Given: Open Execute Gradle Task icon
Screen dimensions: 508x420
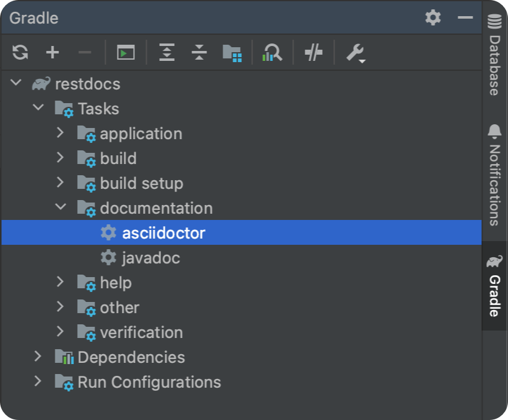Looking at the screenshot, I should 126,52.
